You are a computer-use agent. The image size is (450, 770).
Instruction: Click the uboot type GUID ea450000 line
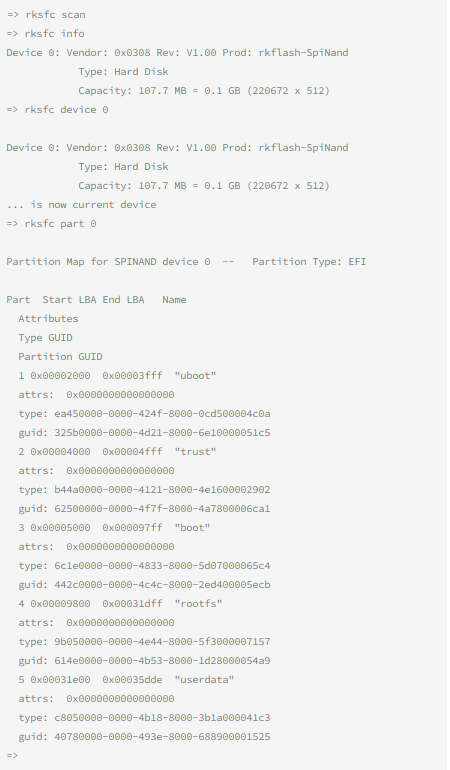(144, 414)
